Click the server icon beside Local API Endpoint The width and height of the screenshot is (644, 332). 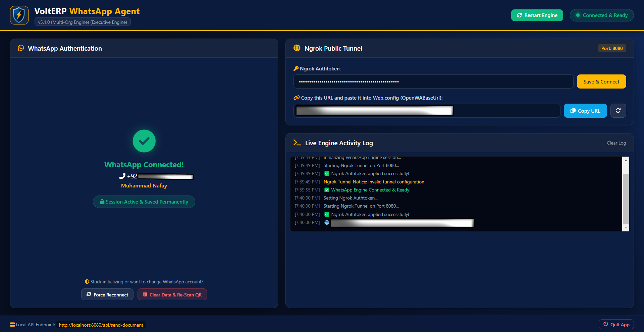coord(12,325)
